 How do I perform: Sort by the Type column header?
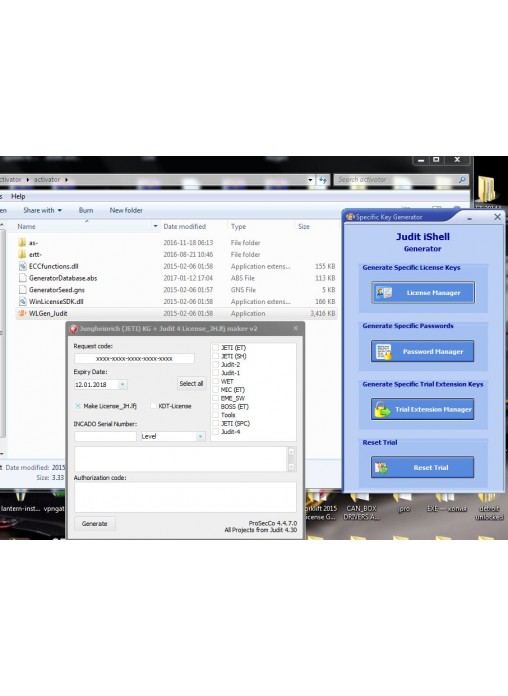point(238,226)
